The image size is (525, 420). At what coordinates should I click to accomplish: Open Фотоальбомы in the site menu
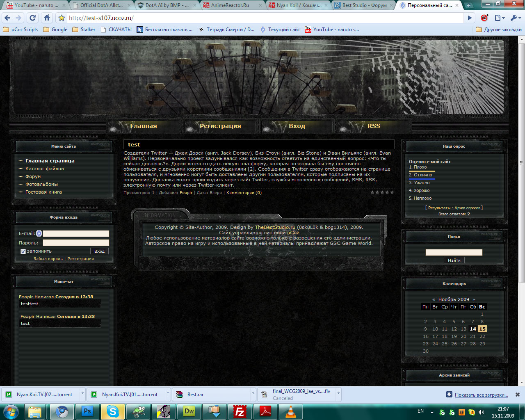41,184
